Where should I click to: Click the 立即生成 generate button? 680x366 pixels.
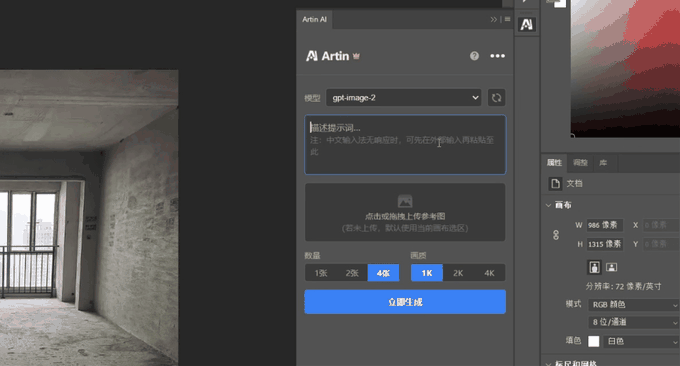(405, 302)
